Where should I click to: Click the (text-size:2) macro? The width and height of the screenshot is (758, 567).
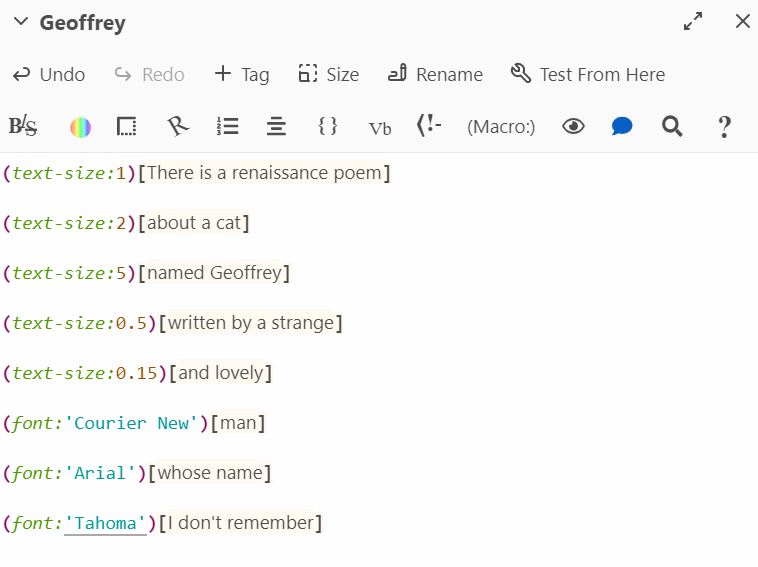click(x=69, y=223)
